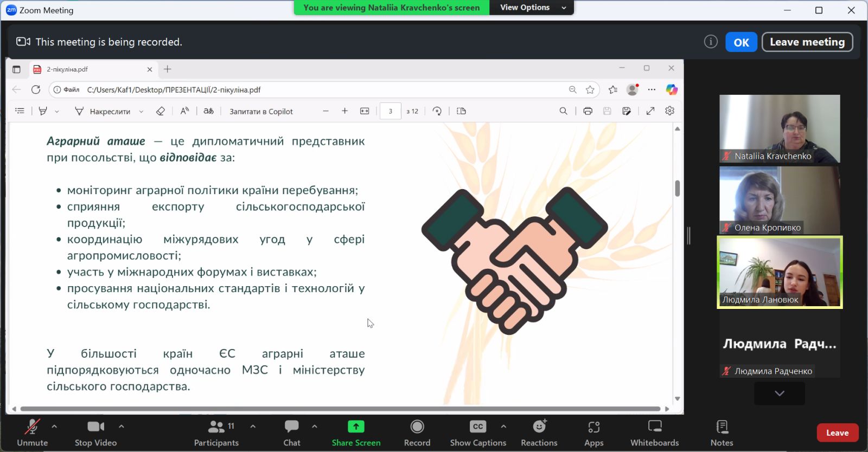Start Share Screen
Viewport: 868px width, 452px height.
point(356,433)
